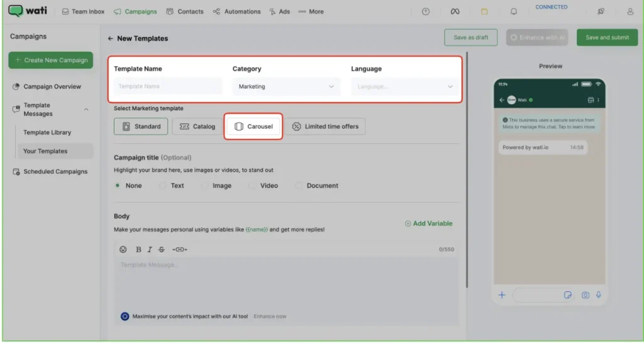Collapse the Template Messages sidebar section

coord(86,109)
